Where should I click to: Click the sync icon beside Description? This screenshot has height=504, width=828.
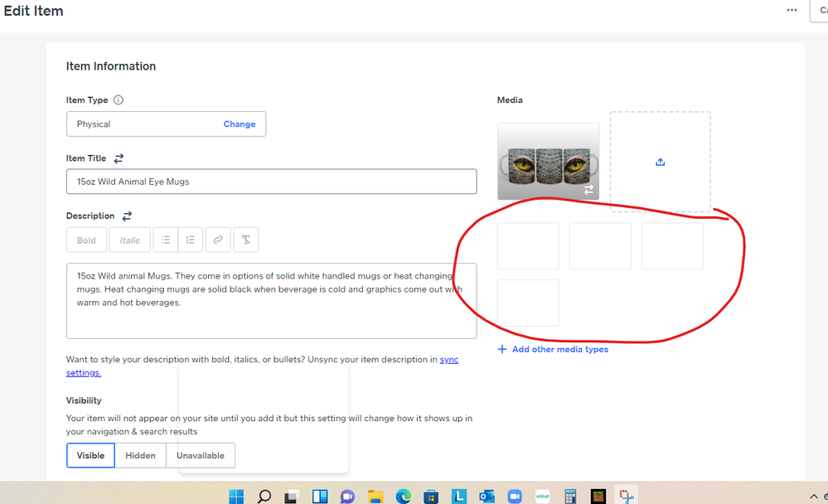pos(127,216)
